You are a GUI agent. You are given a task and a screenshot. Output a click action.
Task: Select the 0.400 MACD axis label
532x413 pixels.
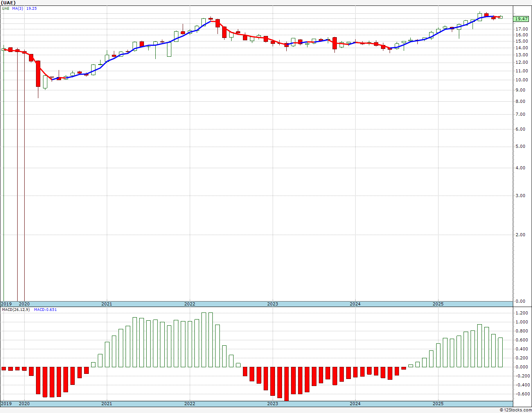click(x=522, y=349)
